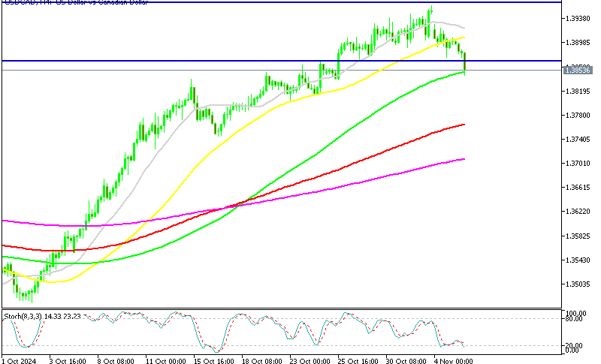Select the 1.38985 price axis label

(x=577, y=43)
